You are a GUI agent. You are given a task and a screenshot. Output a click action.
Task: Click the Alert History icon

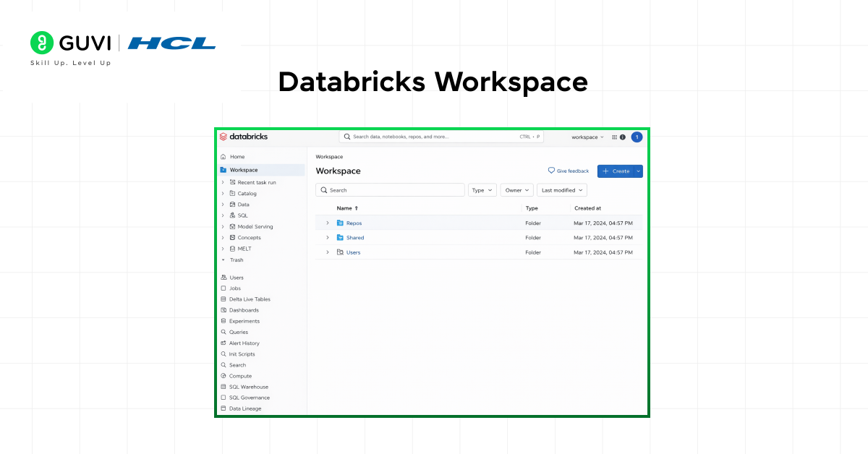tap(224, 343)
